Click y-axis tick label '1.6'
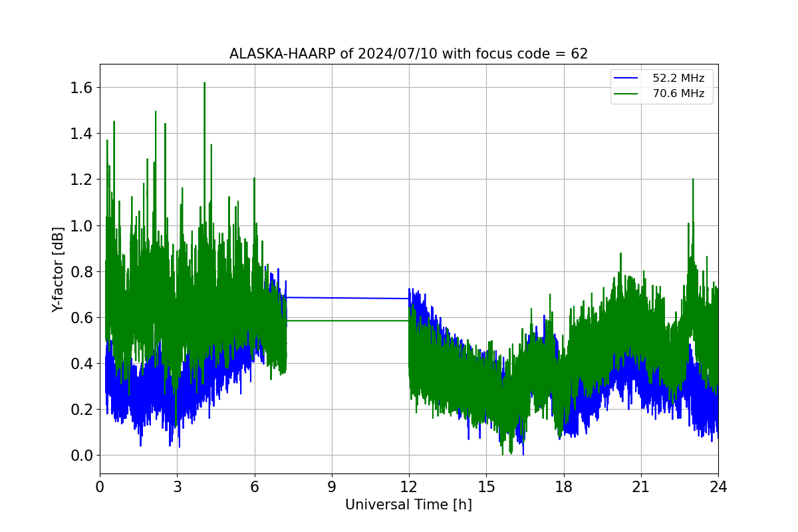This screenshot has height=532, width=798. (82, 88)
